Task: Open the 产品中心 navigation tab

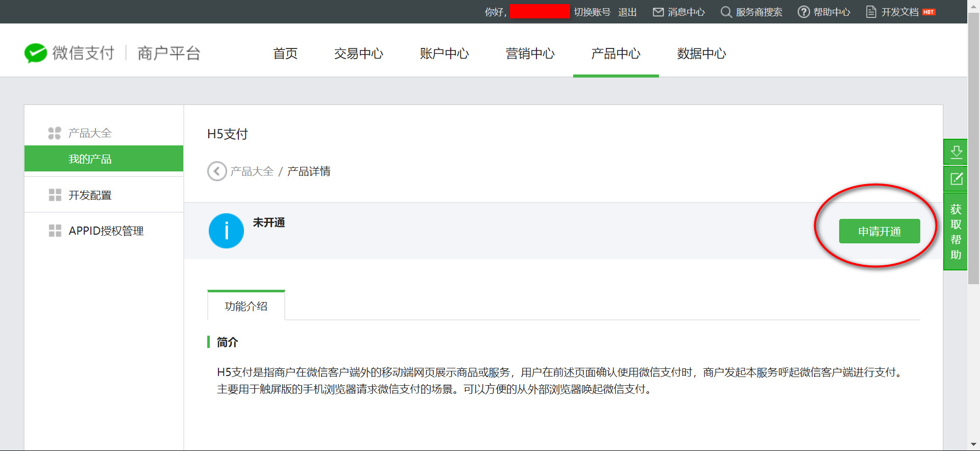Action: point(616,53)
